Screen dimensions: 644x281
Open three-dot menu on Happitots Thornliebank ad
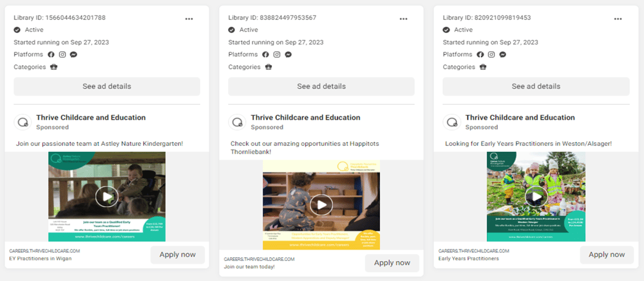click(403, 19)
